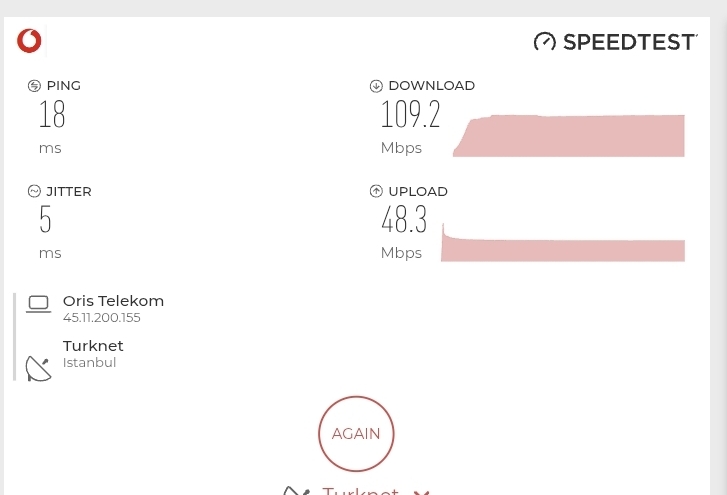Click the upload speed graph

pyautogui.click(x=563, y=242)
